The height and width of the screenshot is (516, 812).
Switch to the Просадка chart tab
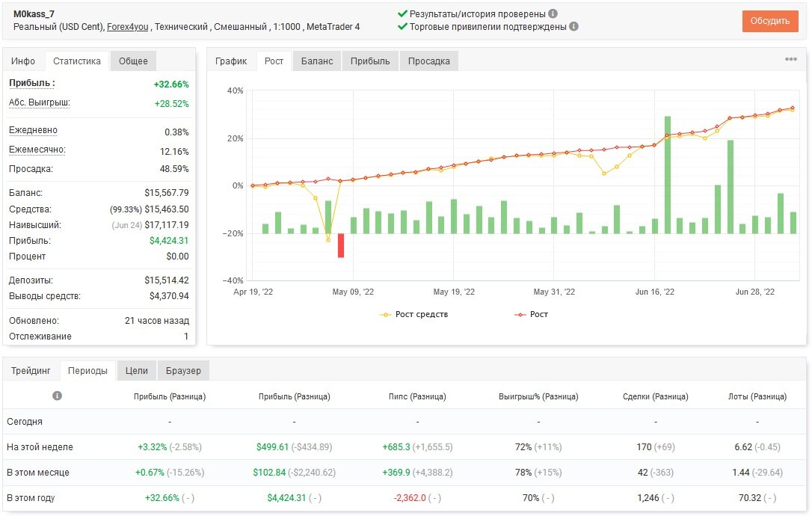tap(428, 61)
